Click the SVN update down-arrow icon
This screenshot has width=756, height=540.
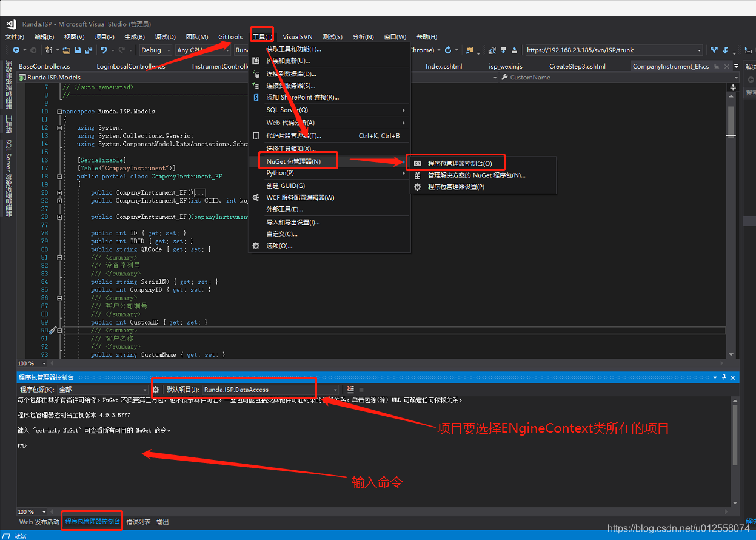click(503, 50)
